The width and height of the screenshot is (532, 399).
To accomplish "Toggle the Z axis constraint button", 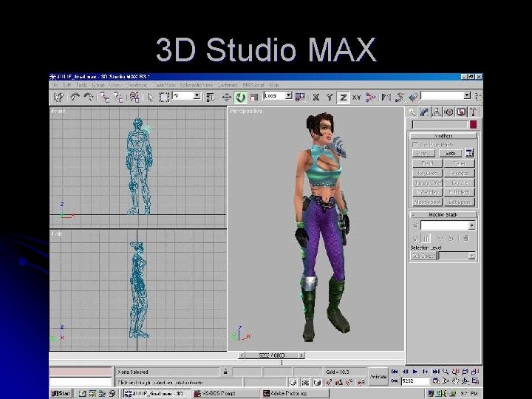I will click(x=343, y=98).
